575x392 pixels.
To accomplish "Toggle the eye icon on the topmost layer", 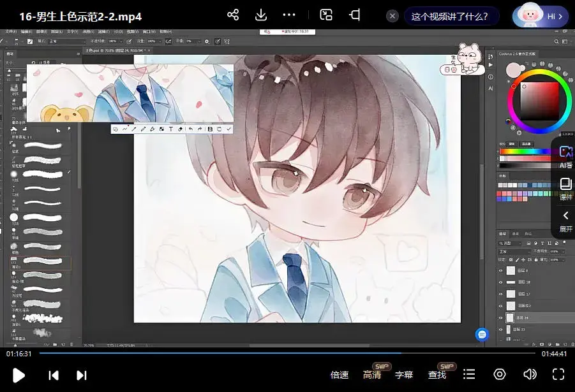I will [x=502, y=270].
